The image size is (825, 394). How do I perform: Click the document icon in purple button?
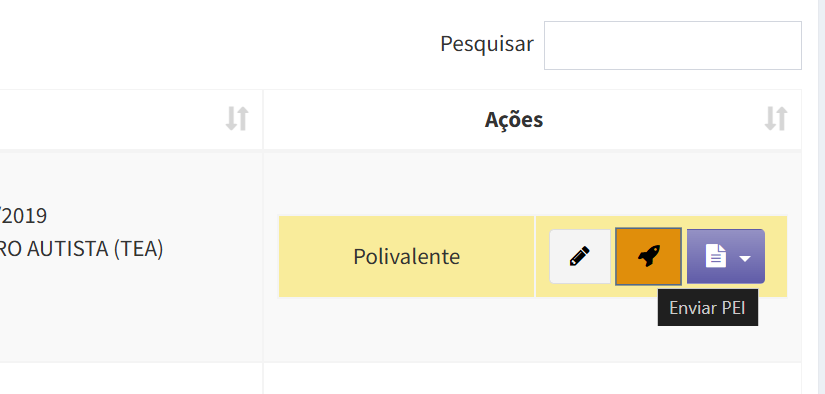point(716,257)
